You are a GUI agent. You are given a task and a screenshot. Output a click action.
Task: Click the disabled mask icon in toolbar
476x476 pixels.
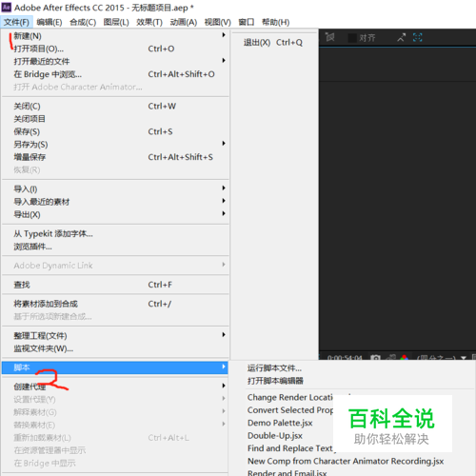330,37
